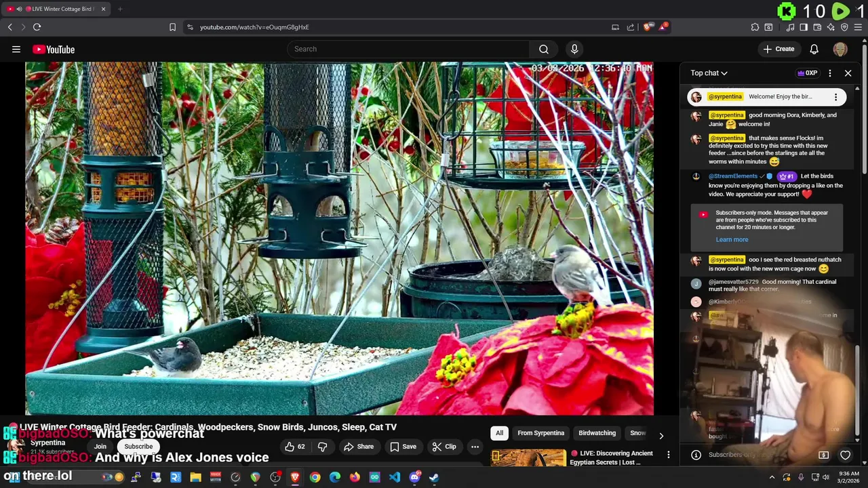868x488 pixels.
Task: Show hidden system tray icons
Action: point(772,477)
